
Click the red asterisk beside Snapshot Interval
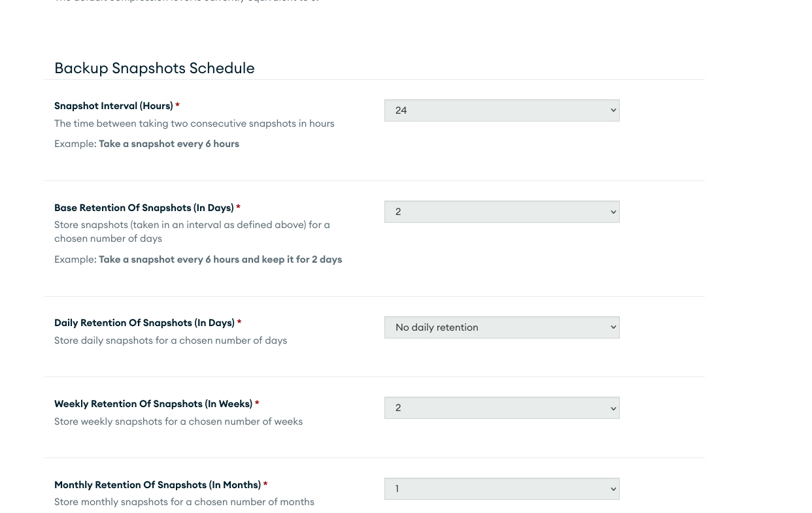(177, 106)
